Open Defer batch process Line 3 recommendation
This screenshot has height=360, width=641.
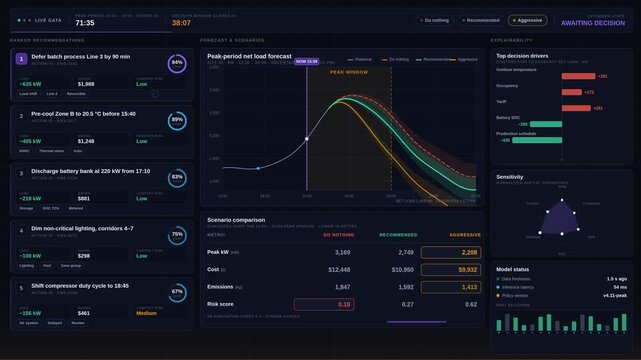[101, 75]
